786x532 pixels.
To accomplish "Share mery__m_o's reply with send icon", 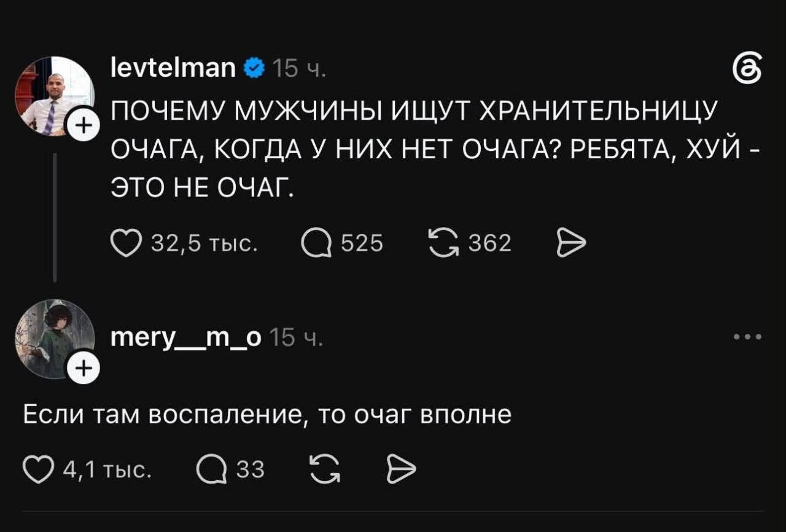I will click(x=401, y=470).
